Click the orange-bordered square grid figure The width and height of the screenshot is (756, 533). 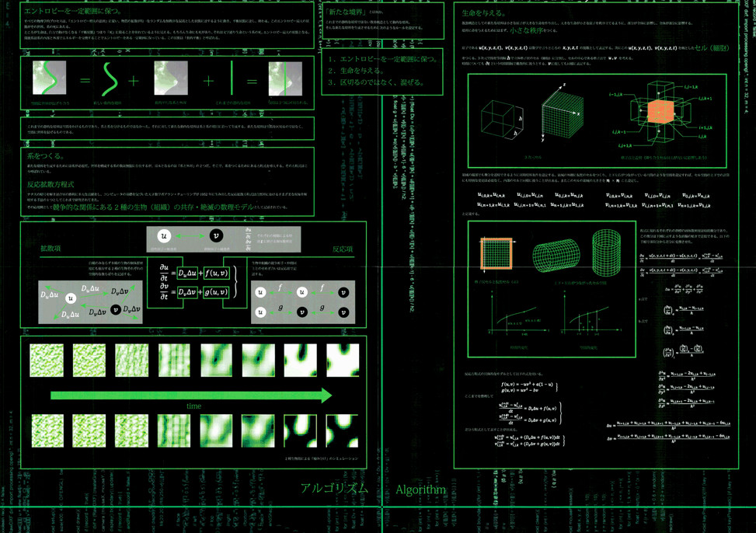pyautogui.click(x=495, y=253)
